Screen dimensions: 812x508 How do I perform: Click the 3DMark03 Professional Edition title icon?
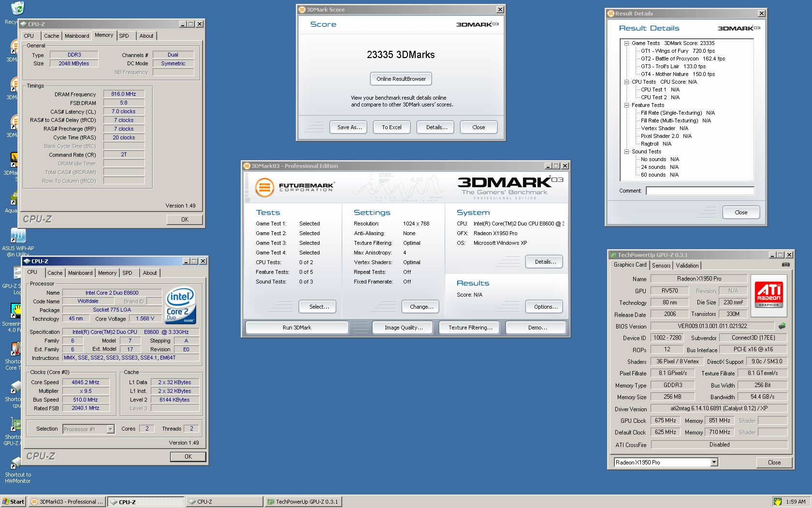pyautogui.click(x=246, y=166)
